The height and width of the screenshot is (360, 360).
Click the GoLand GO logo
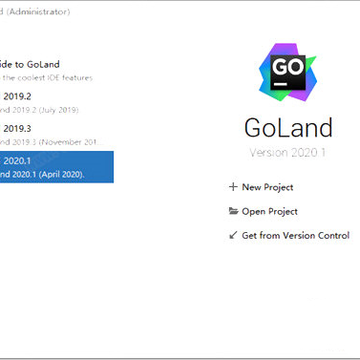288,72
